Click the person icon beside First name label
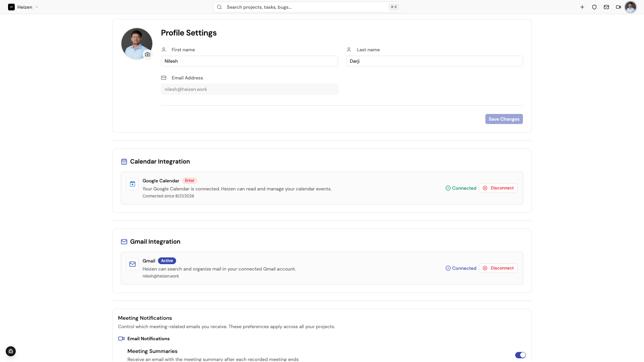Viewport: 644px width, 362px height. click(x=164, y=50)
